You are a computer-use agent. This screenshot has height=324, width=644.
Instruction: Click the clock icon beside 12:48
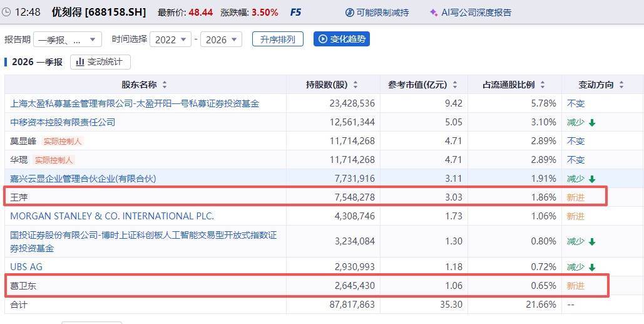coord(6,12)
